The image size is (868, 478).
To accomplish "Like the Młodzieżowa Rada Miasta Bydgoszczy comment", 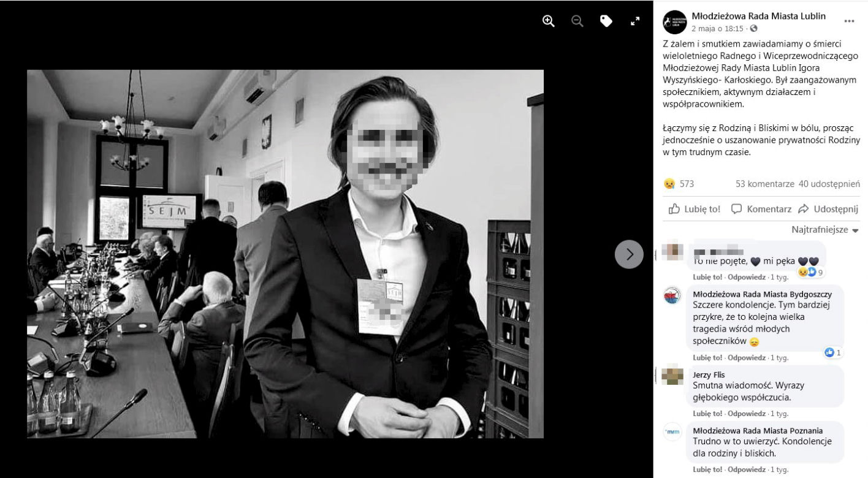I will (707, 358).
